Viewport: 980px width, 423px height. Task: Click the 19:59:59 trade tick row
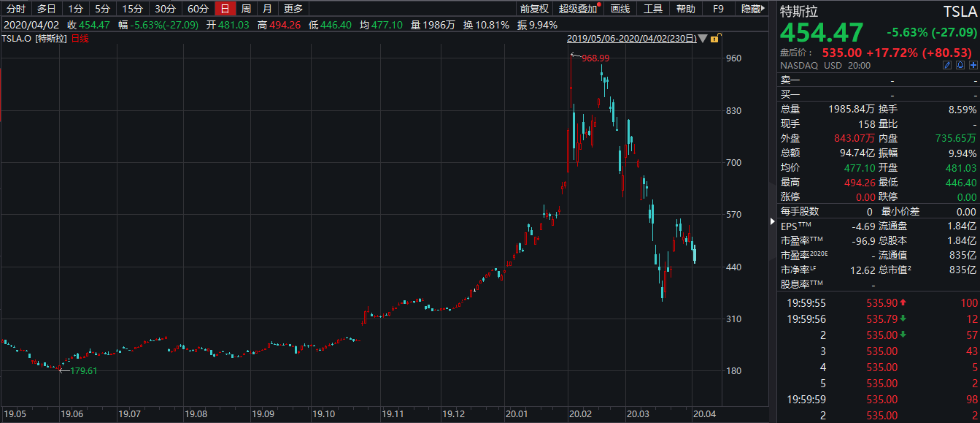(879, 400)
